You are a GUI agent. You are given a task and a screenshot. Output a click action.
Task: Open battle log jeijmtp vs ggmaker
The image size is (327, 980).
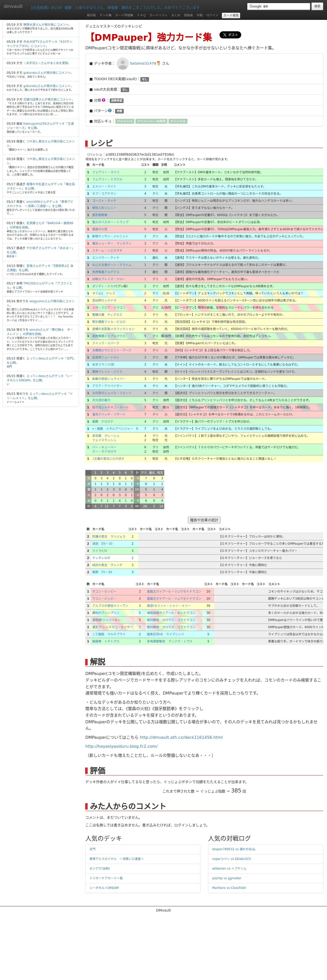coord(227,878)
